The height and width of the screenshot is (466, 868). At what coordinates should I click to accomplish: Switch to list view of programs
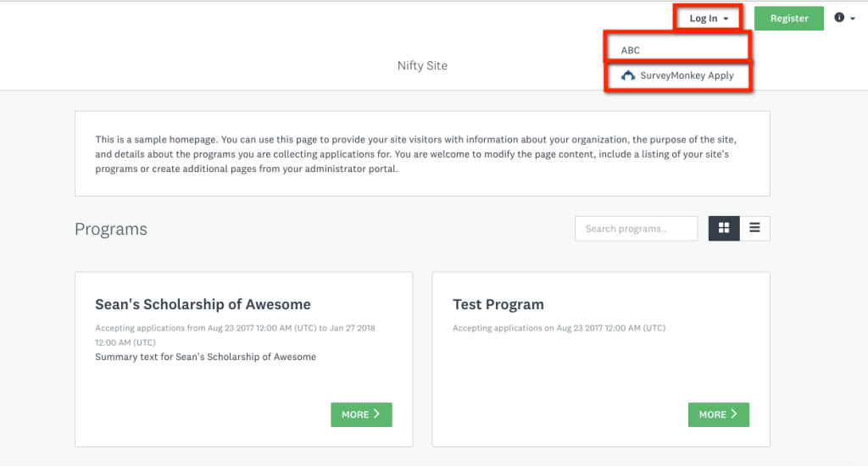pyautogui.click(x=754, y=228)
